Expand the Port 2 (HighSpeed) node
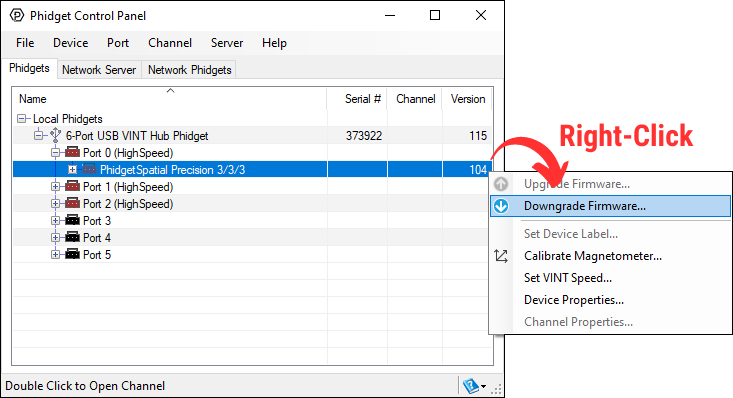The height and width of the screenshot is (398, 733). point(55,203)
